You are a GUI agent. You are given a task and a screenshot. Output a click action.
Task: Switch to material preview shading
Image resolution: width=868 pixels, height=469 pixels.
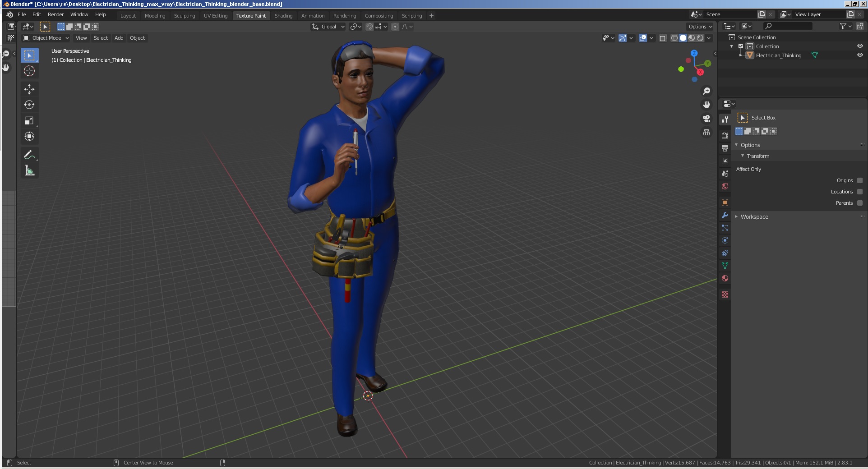click(x=692, y=38)
